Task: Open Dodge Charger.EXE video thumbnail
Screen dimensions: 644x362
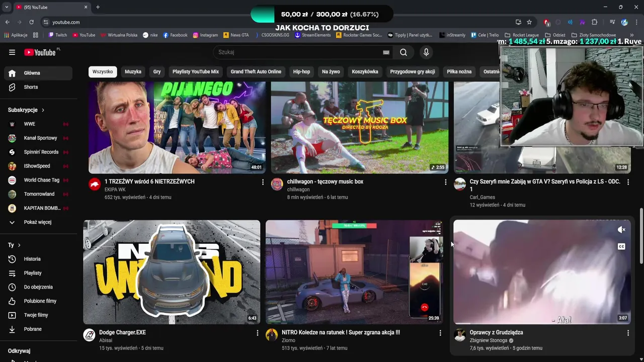Action: click(x=172, y=272)
